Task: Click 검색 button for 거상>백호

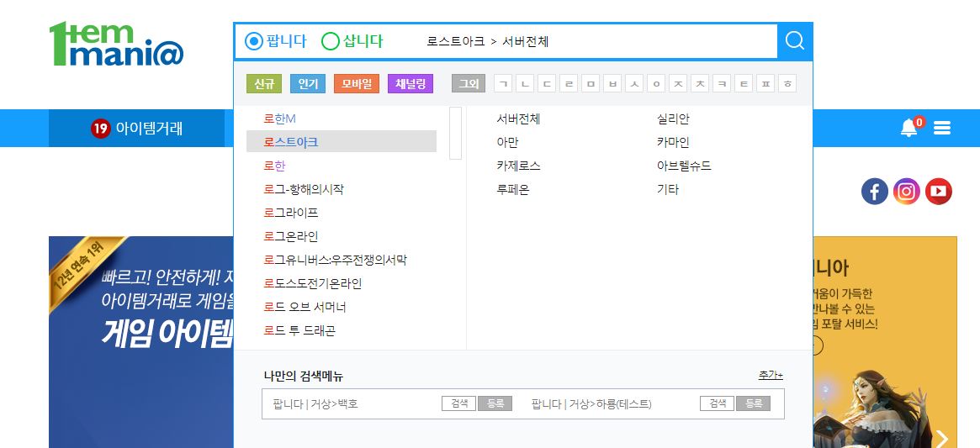Action: coord(458,403)
